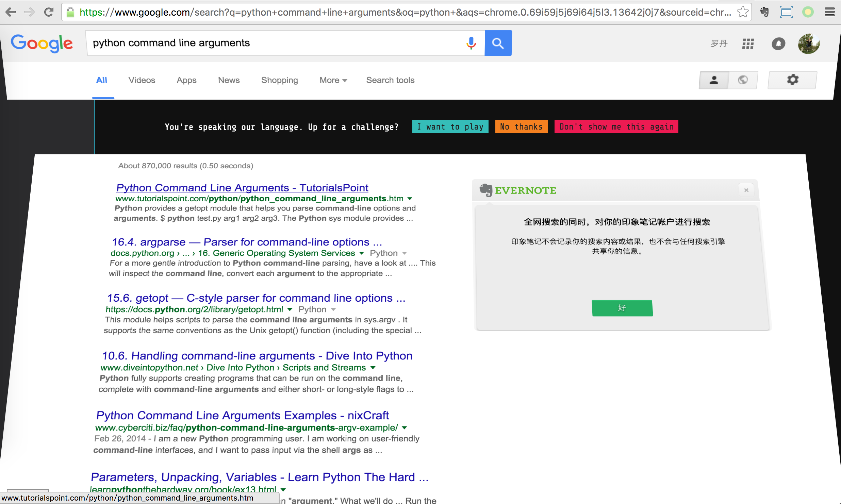Click 'I want to play' challenge button
841x504 pixels.
tap(450, 127)
